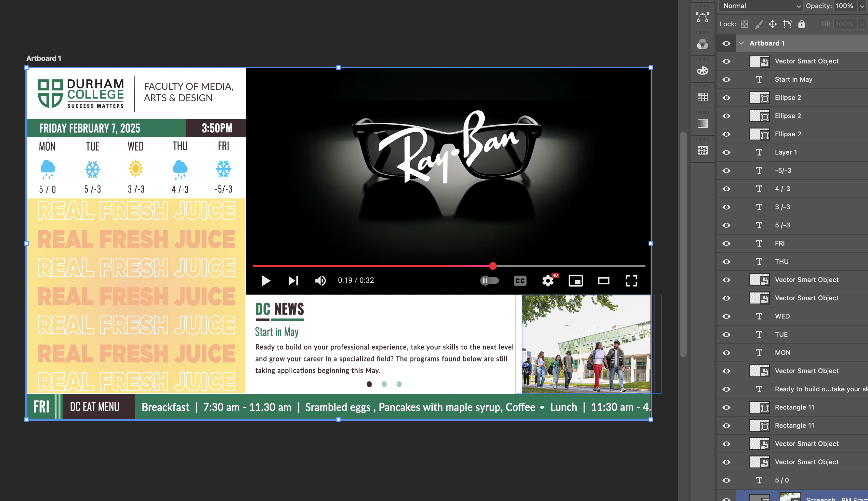868x501 pixels.
Task: Click the red video progress knob
Action: (x=493, y=266)
